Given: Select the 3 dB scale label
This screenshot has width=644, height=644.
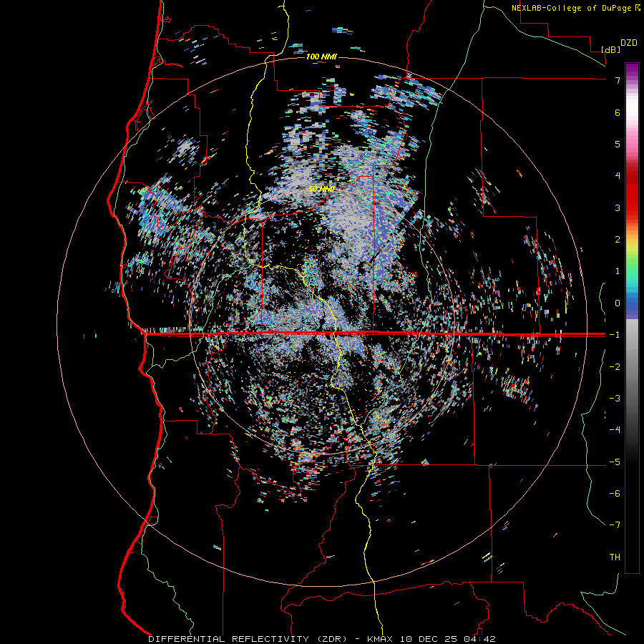Looking at the screenshot, I should pos(618,208).
